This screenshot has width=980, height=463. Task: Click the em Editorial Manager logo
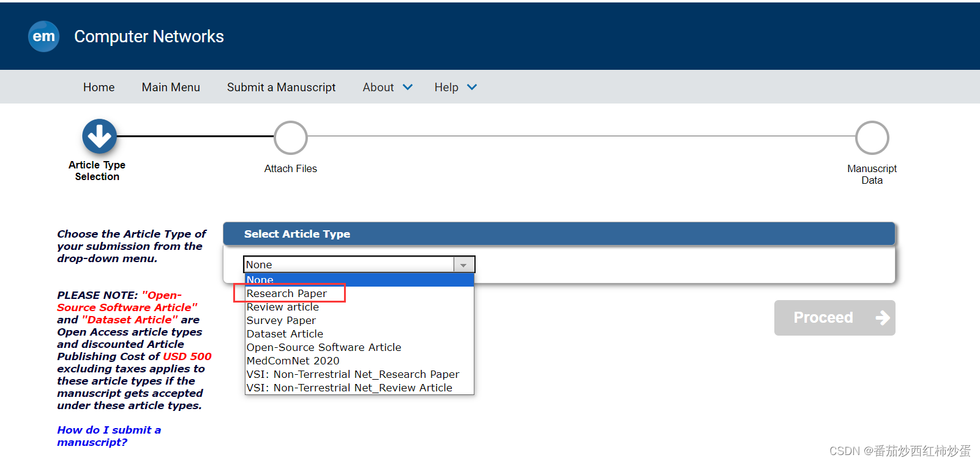[43, 36]
